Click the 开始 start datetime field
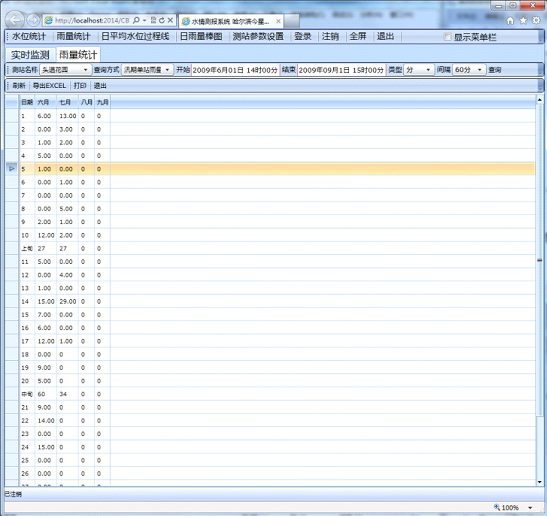The image size is (547, 516). (x=235, y=70)
